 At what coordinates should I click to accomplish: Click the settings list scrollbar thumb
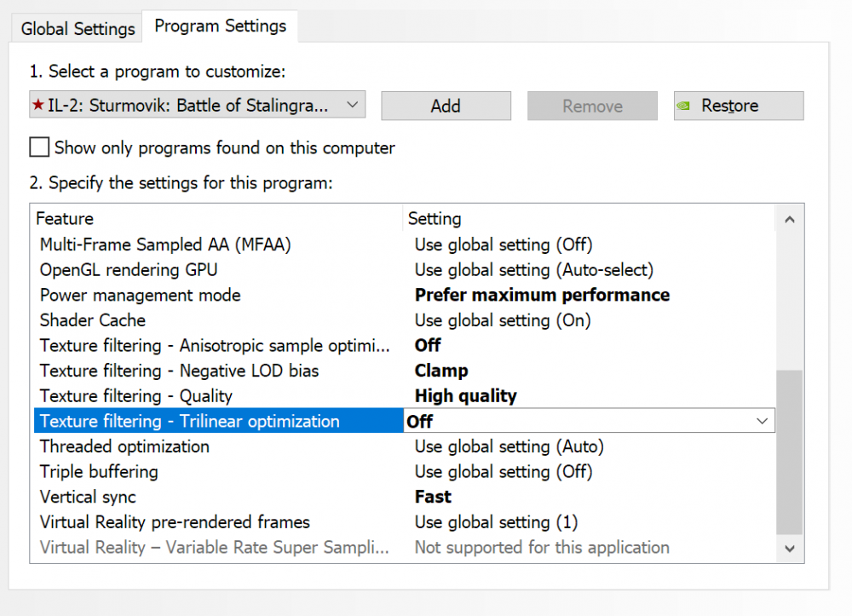pos(790,452)
